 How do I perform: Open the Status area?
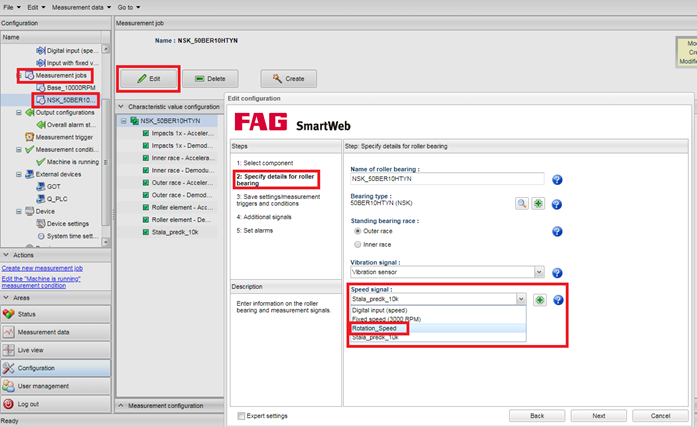56,314
